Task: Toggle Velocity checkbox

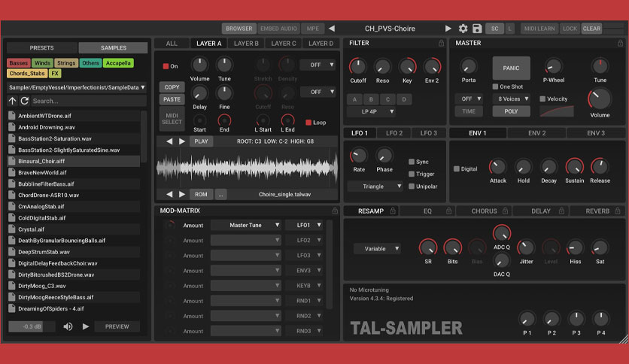Action: tap(542, 99)
